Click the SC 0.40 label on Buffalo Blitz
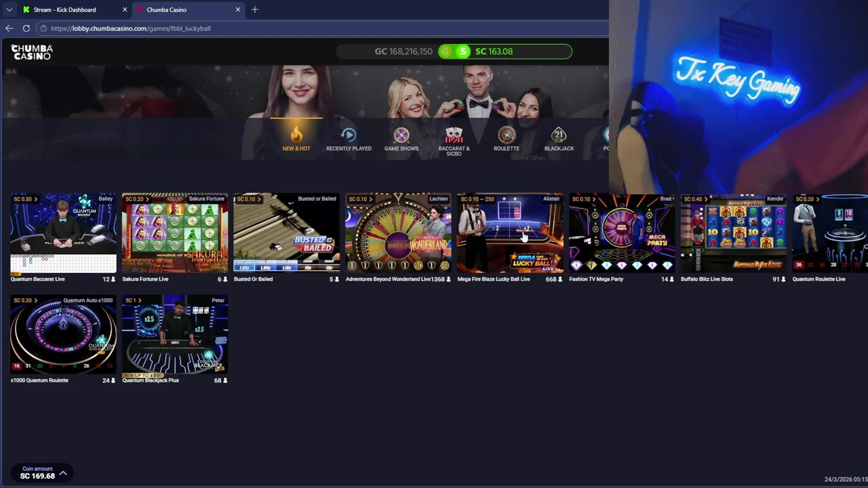The height and width of the screenshot is (488, 868). click(695, 199)
